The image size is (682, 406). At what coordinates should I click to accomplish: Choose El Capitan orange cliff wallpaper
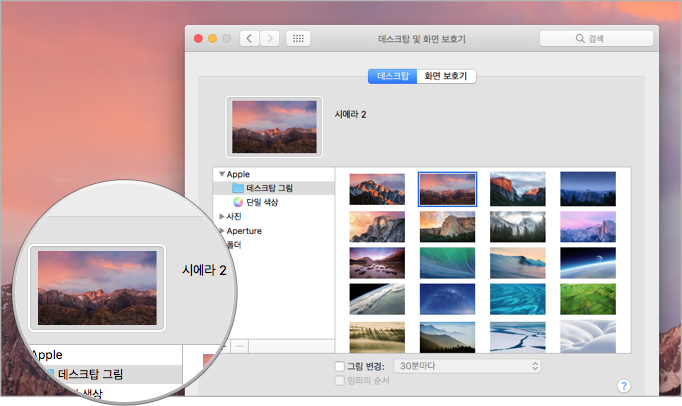tap(518, 189)
